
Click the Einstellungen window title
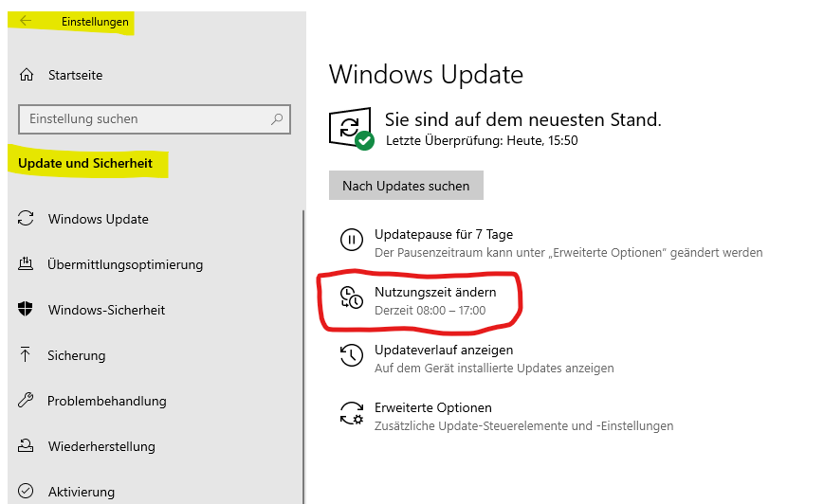point(95,22)
